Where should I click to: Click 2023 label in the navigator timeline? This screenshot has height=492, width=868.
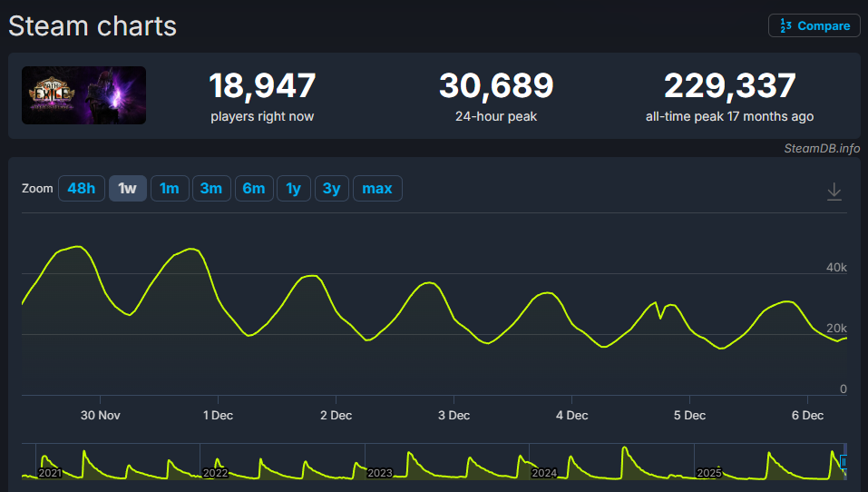coord(380,473)
